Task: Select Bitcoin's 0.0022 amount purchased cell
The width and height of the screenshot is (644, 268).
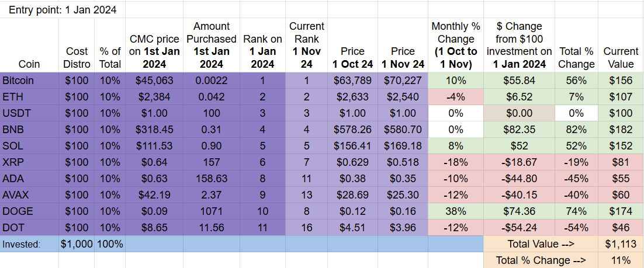Action: coord(212,81)
